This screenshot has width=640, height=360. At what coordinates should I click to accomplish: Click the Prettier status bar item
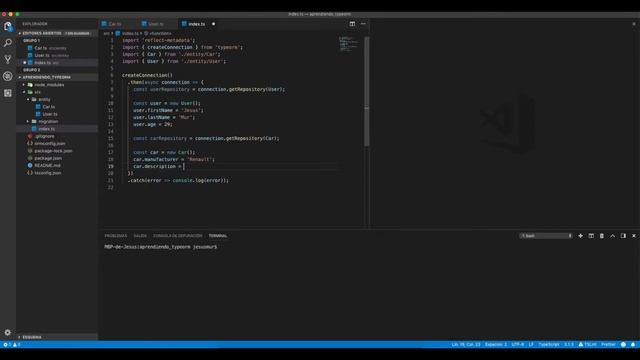608,344
